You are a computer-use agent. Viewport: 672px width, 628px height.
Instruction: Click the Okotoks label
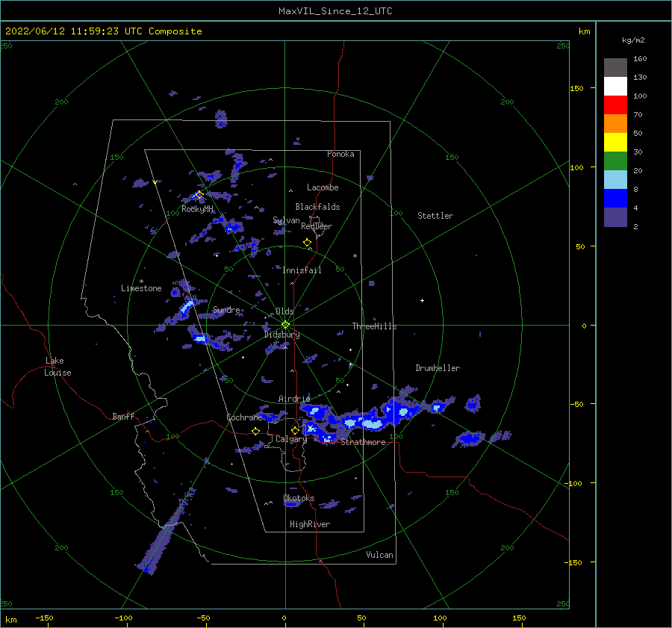pos(299,497)
